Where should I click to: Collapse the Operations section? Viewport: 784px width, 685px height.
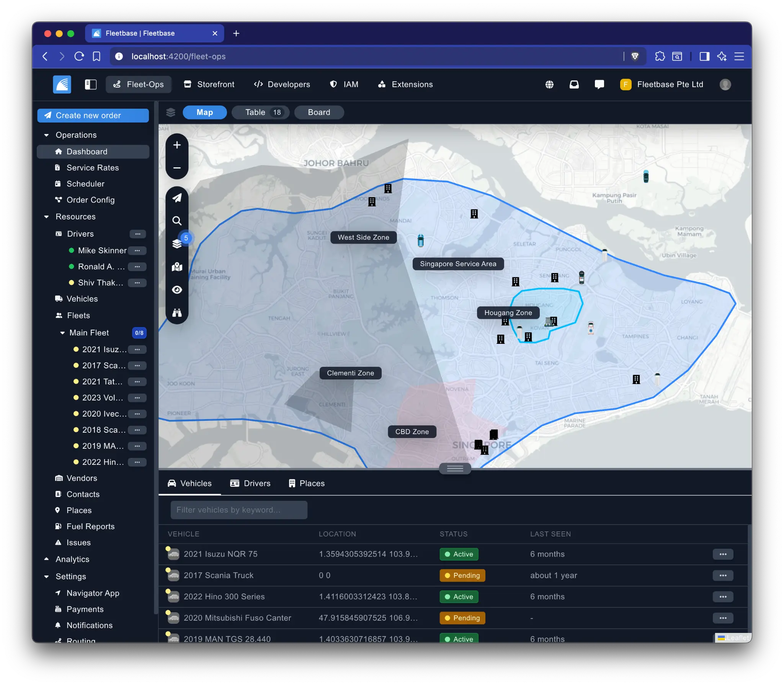46,135
